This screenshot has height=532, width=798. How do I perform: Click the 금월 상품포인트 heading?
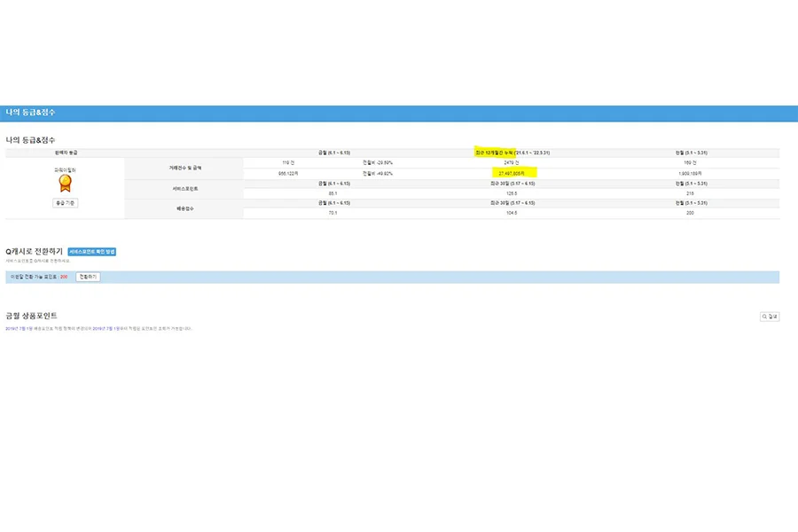pyautogui.click(x=31, y=316)
